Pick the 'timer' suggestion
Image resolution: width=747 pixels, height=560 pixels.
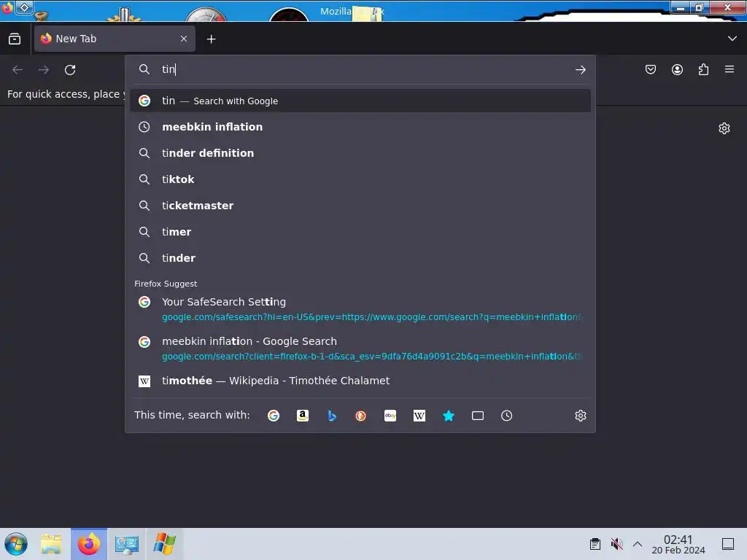(360, 232)
